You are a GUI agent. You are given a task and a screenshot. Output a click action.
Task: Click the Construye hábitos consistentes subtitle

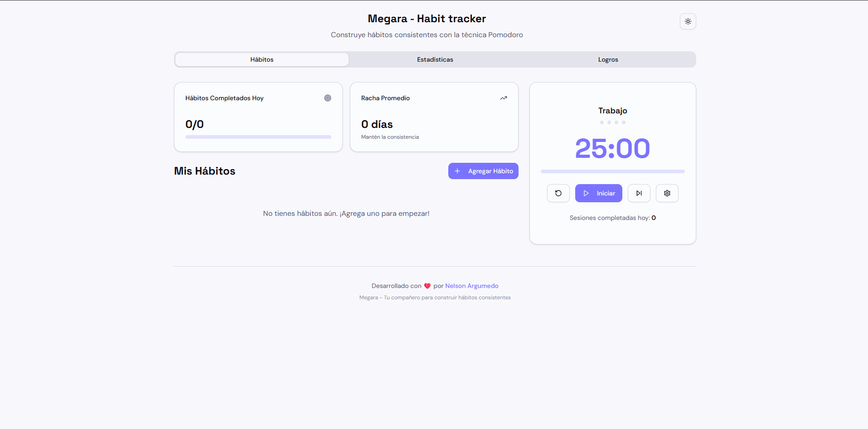(427, 35)
